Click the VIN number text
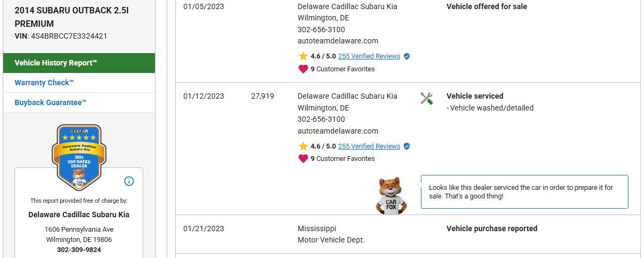The image size is (644, 258). pos(69,36)
